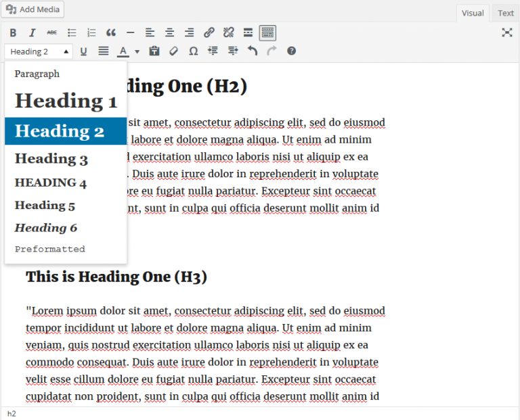Image resolution: width=520 pixels, height=420 pixels.
Task: Click the insert link icon
Action: (209, 32)
